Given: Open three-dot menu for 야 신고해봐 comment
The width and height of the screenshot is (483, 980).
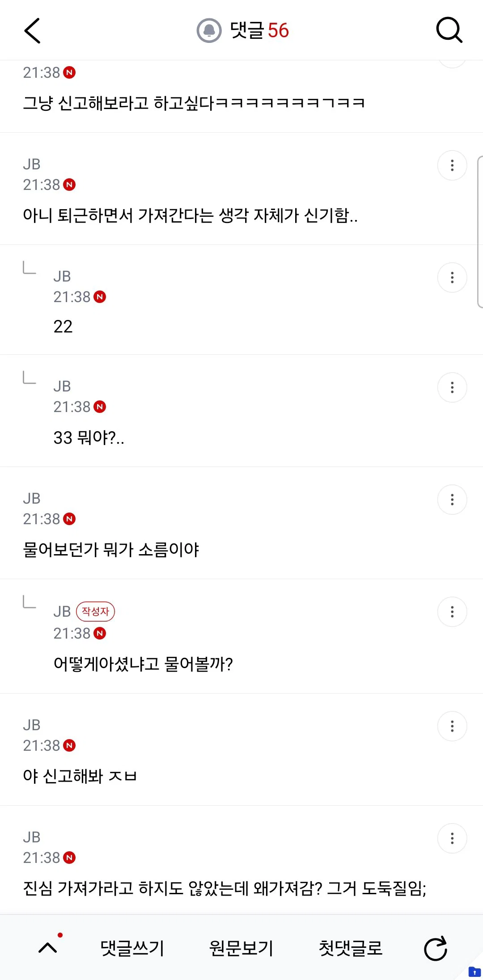Looking at the screenshot, I should (x=452, y=726).
